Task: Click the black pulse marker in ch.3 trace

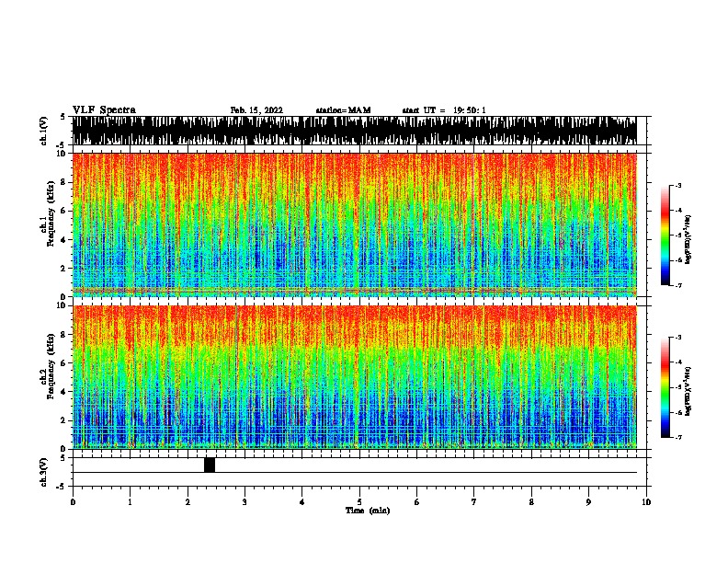Action: (x=210, y=465)
